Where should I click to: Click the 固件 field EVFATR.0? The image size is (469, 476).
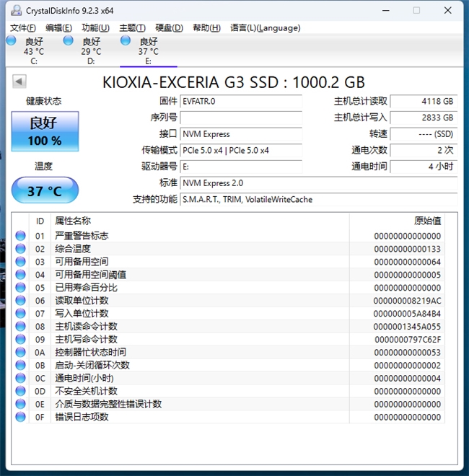point(241,102)
